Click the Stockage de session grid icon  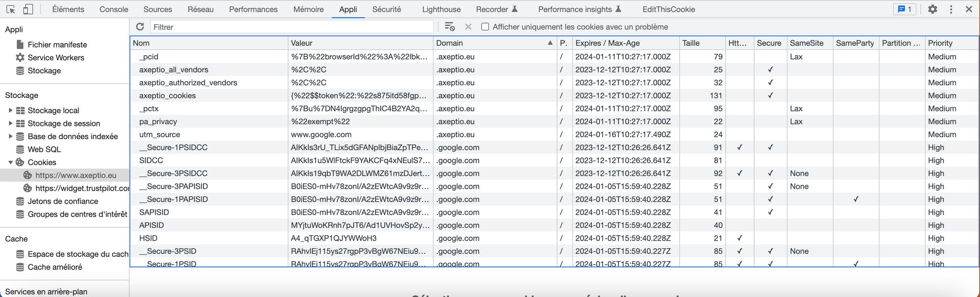point(20,124)
